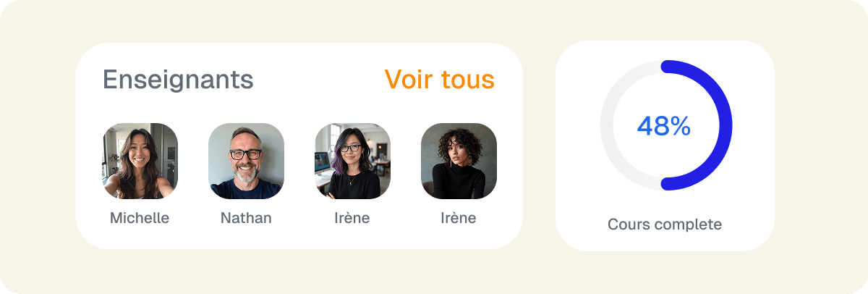Open the curly-haired Irène's avatar
The width and height of the screenshot is (868, 294).
(x=459, y=161)
